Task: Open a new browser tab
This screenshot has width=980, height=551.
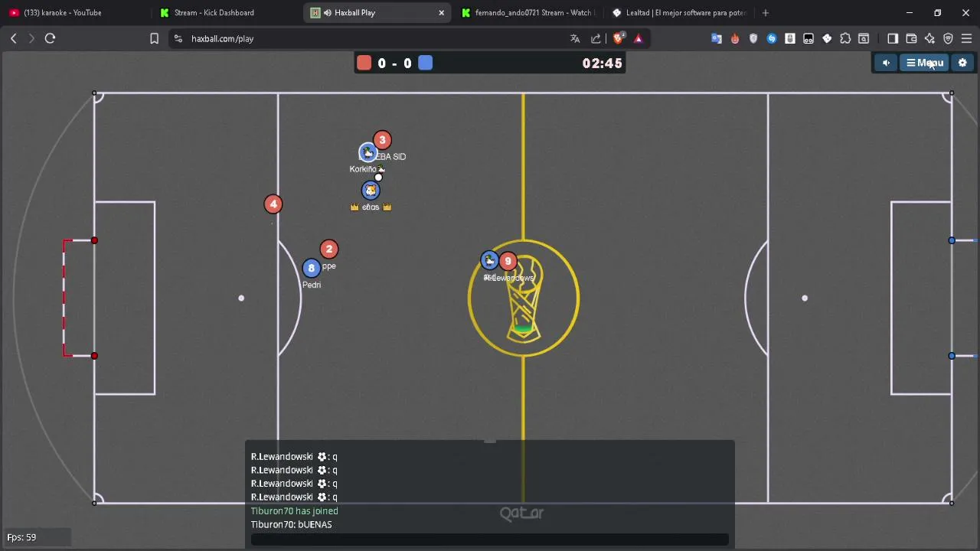Action: coord(765,12)
